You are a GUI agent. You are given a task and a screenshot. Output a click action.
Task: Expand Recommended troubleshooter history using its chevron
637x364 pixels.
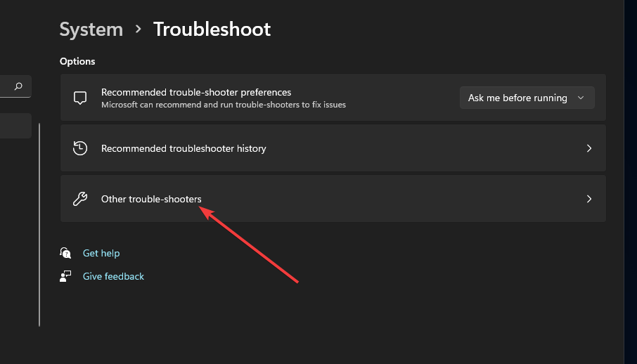589,148
